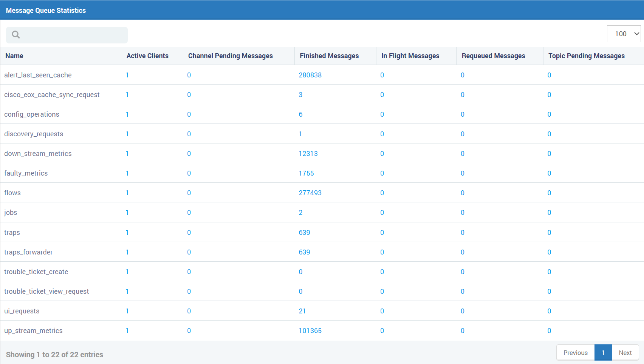Click finished messages value for discovery_requests
This screenshot has width=644, height=364.
pyautogui.click(x=300, y=134)
